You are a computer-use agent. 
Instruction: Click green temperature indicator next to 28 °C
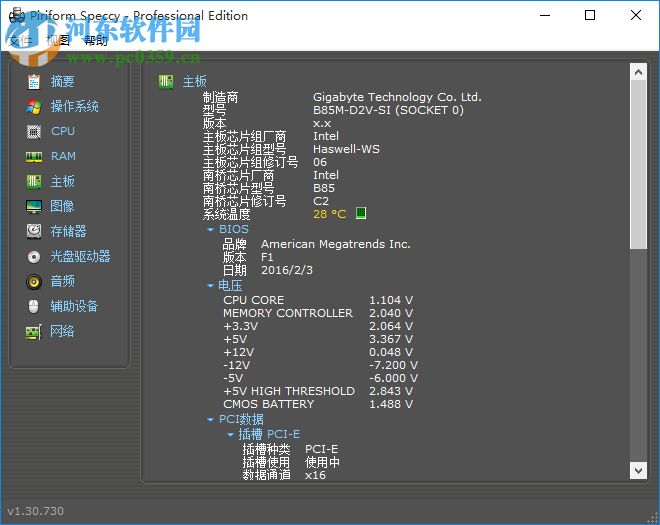pyautogui.click(x=361, y=213)
